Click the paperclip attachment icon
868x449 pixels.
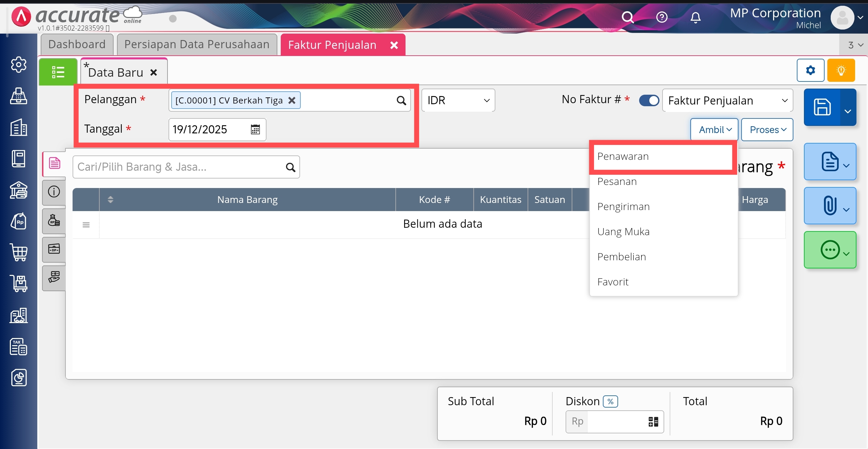830,206
